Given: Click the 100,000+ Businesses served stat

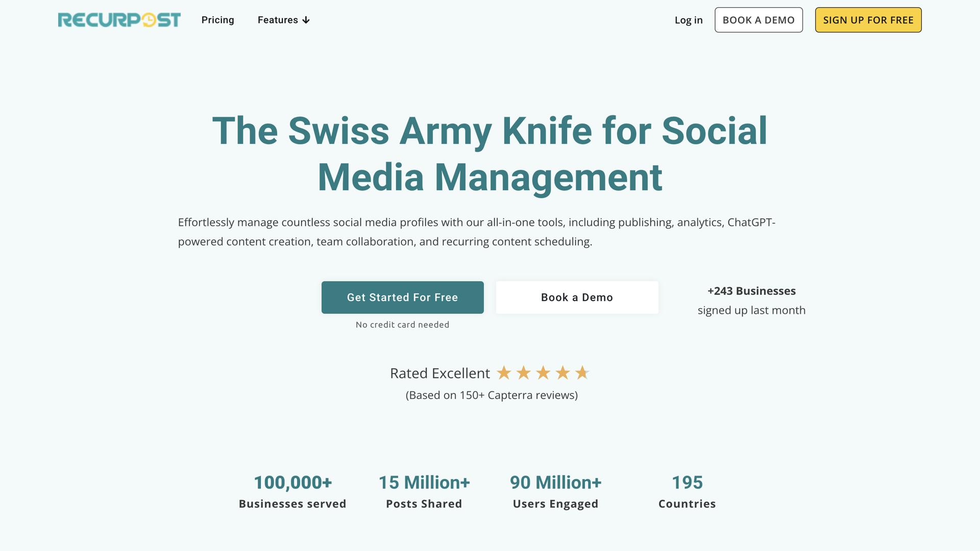Looking at the screenshot, I should click(292, 491).
